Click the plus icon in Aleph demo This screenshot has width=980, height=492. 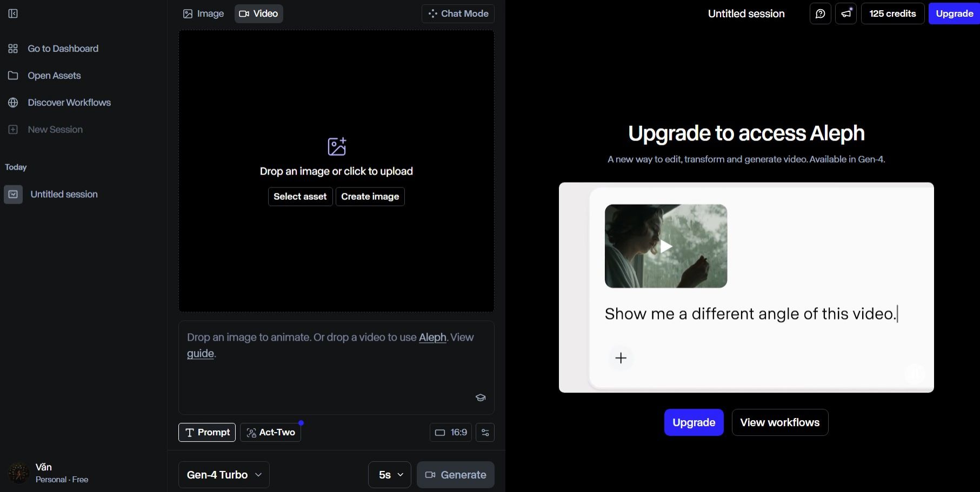621,358
